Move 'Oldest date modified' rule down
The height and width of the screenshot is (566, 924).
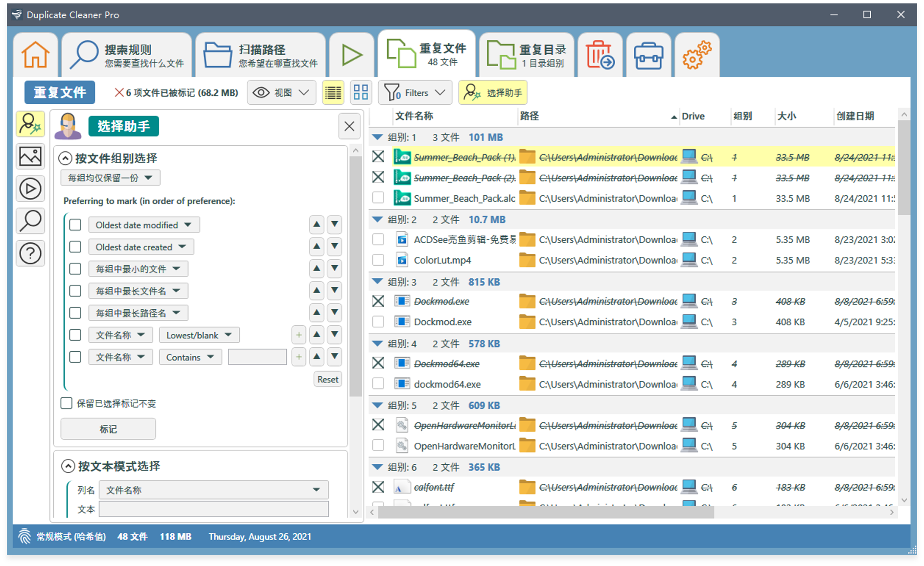(x=335, y=225)
